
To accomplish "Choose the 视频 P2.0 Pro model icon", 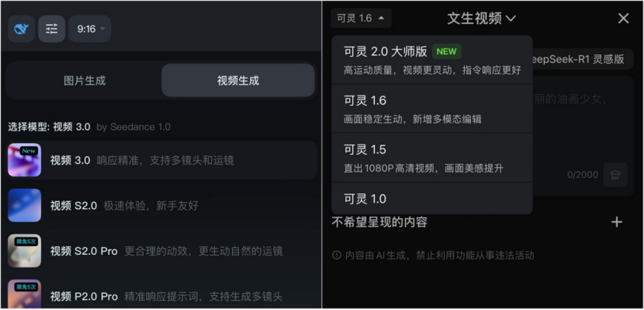I will [x=25, y=294].
